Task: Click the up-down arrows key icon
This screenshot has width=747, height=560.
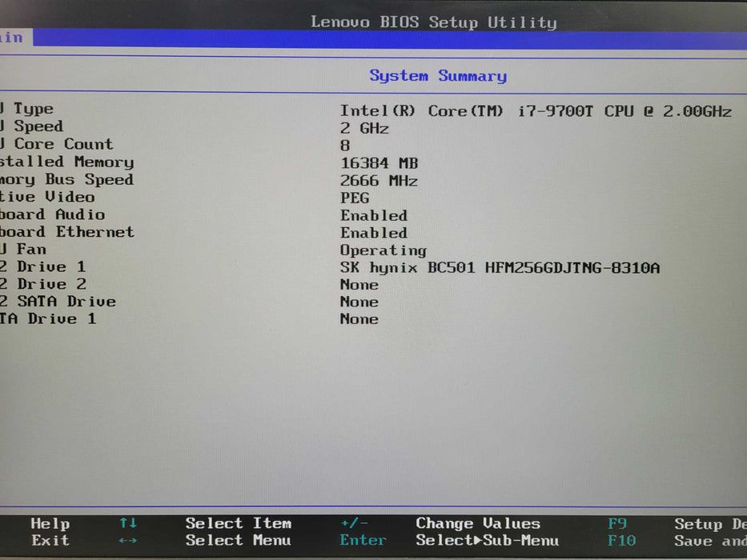Action: coord(128,523)
